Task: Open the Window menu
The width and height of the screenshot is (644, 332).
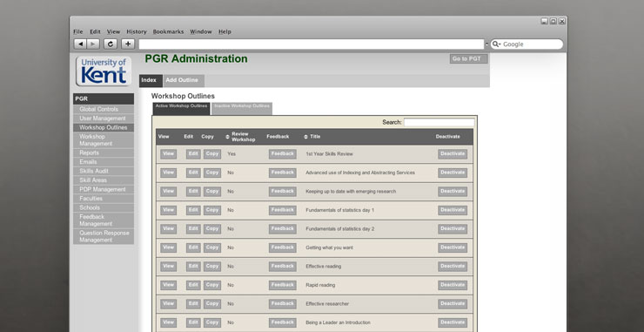Action: pyautogui.click(x=201, y=31)
